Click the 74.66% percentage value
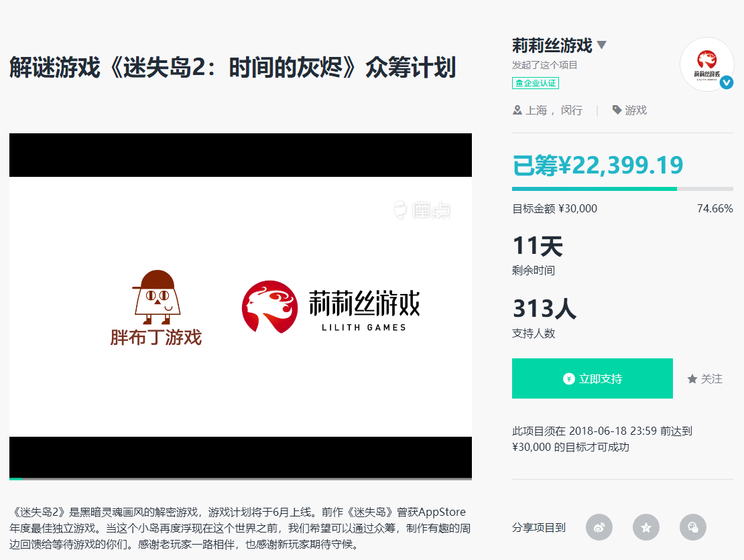The image size is (744, 560). (x=715, y=208)
